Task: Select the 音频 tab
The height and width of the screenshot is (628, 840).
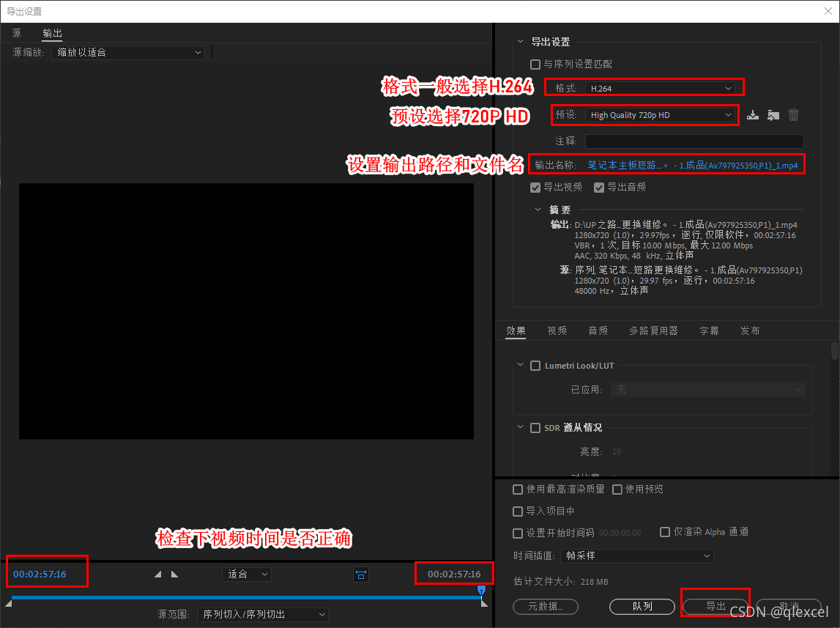Action: point(598,330)
